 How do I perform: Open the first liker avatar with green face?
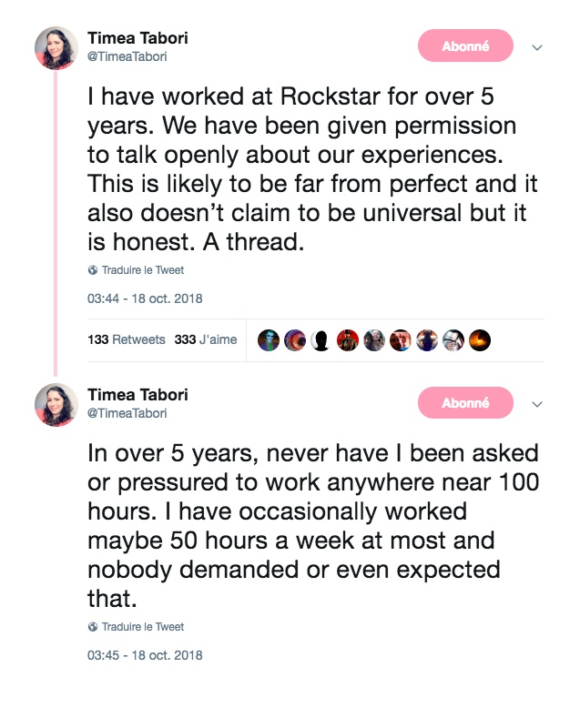pos(268,340)
